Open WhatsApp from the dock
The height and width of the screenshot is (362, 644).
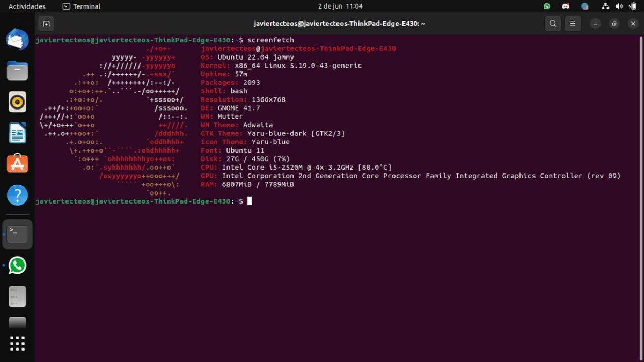tap(17, 265)
